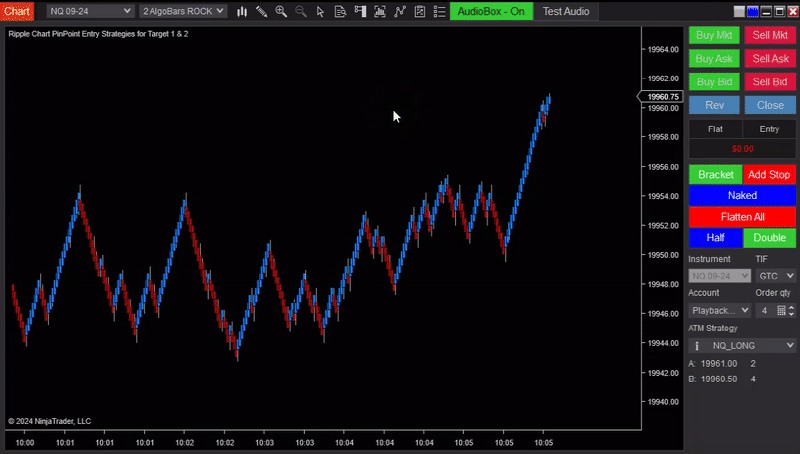Open the indicators line graph icon
800x454 pixels.
(400, 11)
